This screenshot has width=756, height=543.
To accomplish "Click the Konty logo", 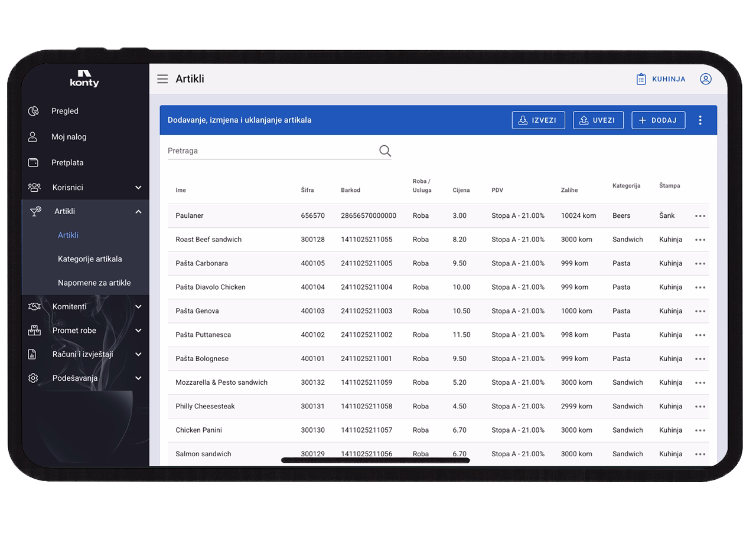I will 84,78.
